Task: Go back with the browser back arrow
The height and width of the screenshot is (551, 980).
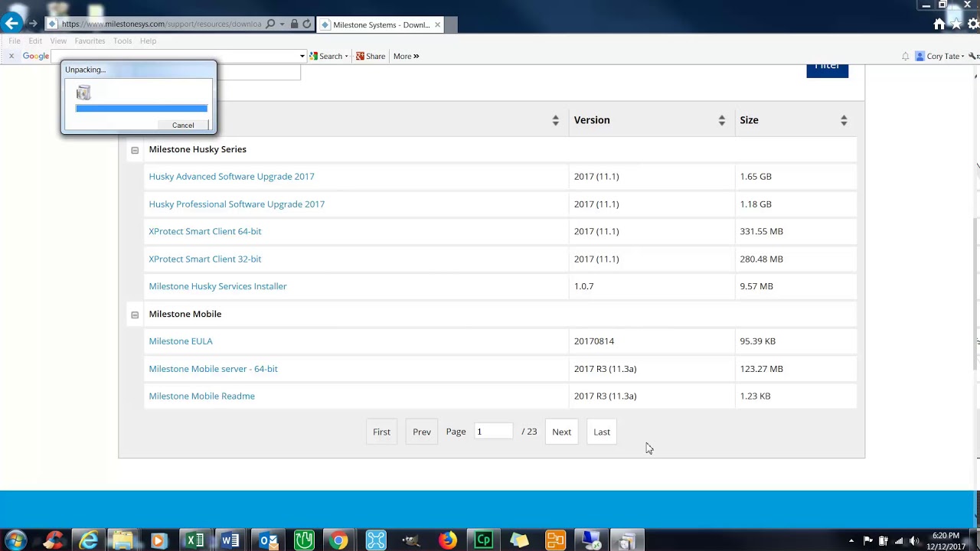Action: (x=11, y=23)
